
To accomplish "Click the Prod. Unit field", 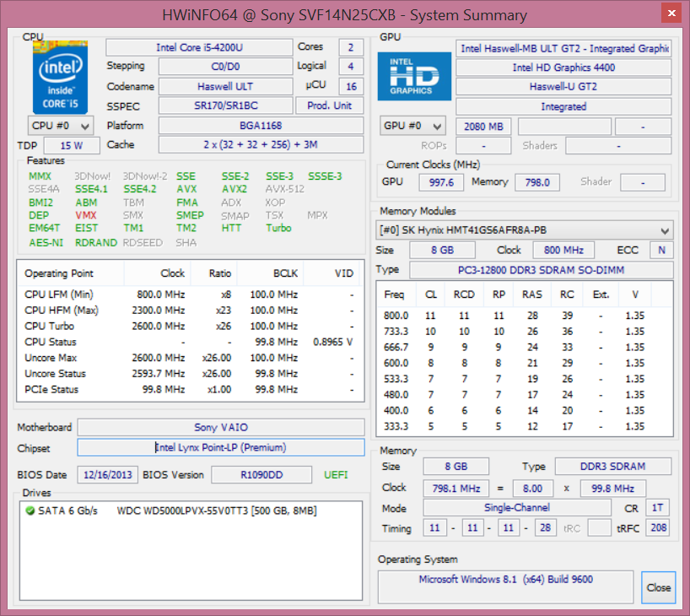I will point(329,105).
